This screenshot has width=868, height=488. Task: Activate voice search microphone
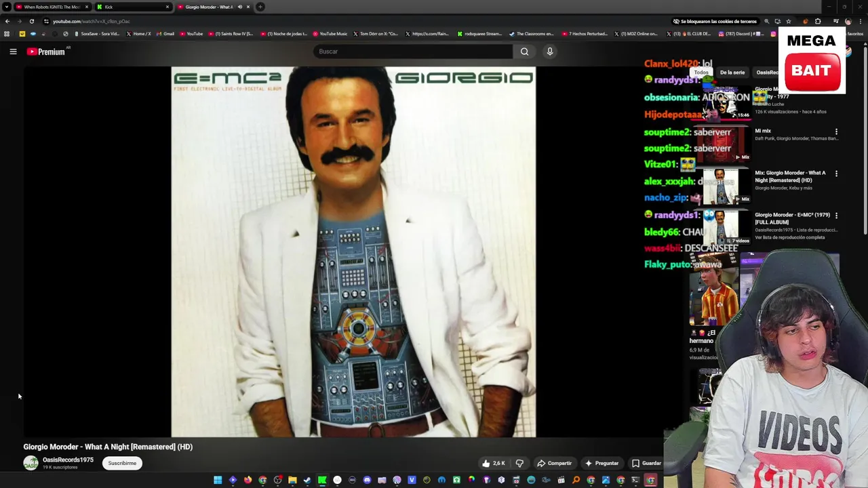point(550,52)
